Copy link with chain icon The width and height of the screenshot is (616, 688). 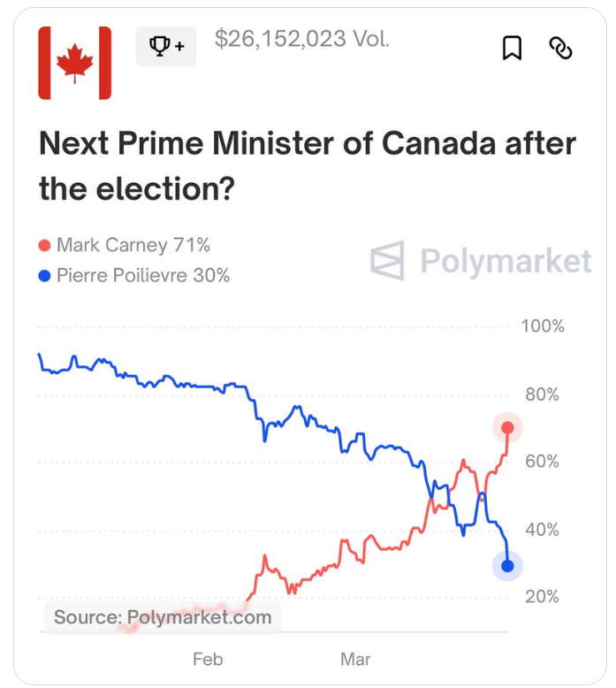[561, 48]
